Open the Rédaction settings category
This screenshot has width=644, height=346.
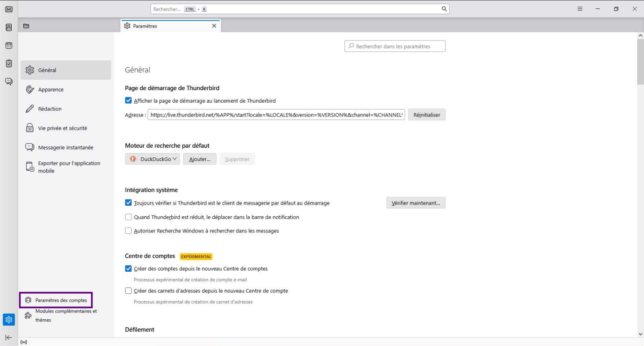click(66, 109)
